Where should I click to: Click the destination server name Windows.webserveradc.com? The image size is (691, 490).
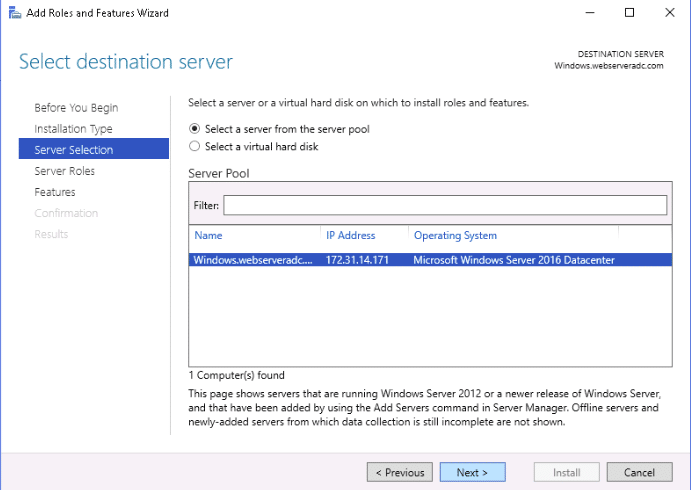[x=609, y=66]
